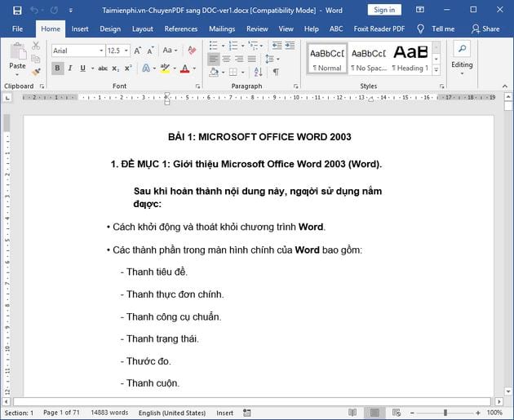Align the text to the right
The image size is (514, 420).
[x=239, y=59]
